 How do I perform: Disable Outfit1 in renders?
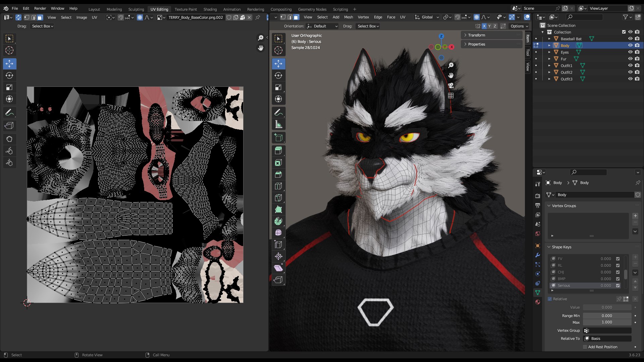(x=637, y=65)
